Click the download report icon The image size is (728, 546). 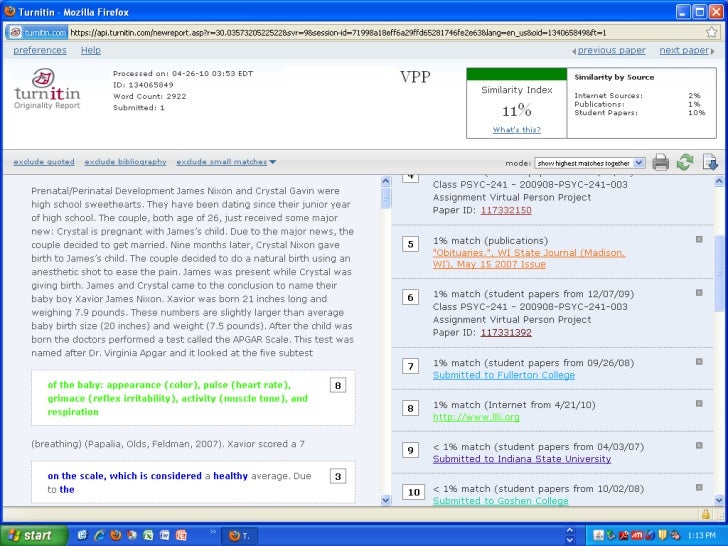pyautogui.click(x=710, y=162)
